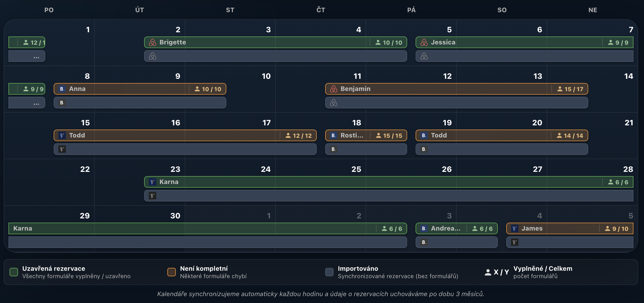Click the Vyplněné / Celkem legend label
Image resolution: width=644 pixels, height=303 pixels.
543,269
